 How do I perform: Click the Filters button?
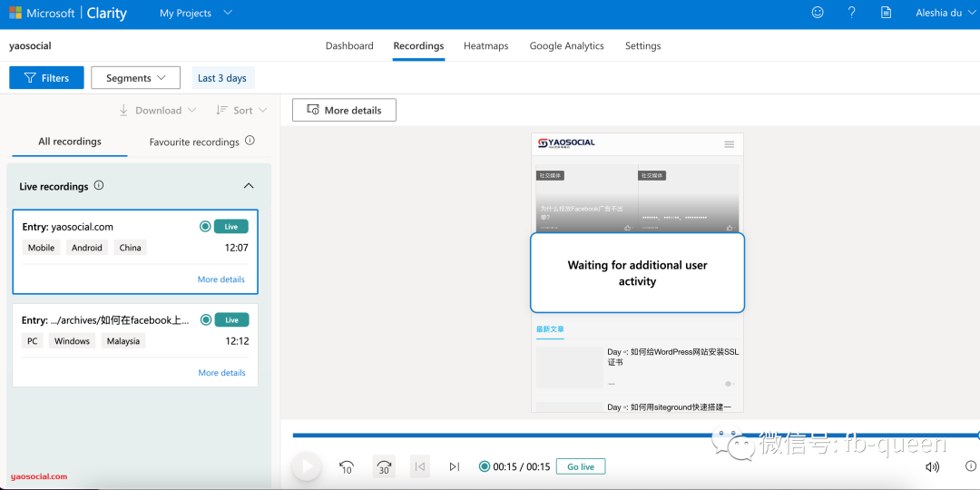coord(46,77)
